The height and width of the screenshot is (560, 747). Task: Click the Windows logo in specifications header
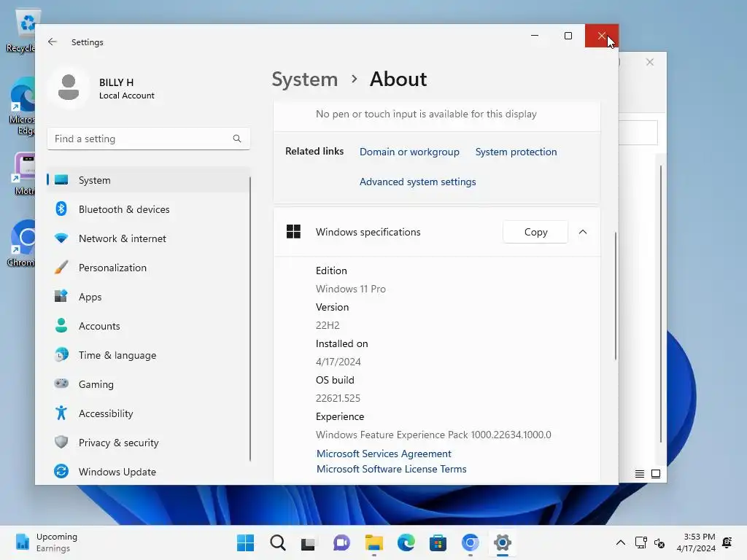click(x=293, y=232)
